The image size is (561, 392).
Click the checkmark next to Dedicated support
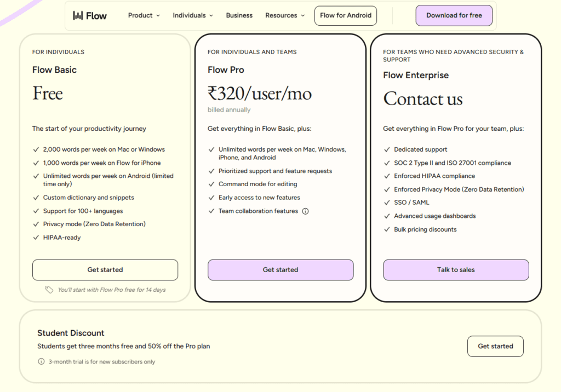click(387, 149)
